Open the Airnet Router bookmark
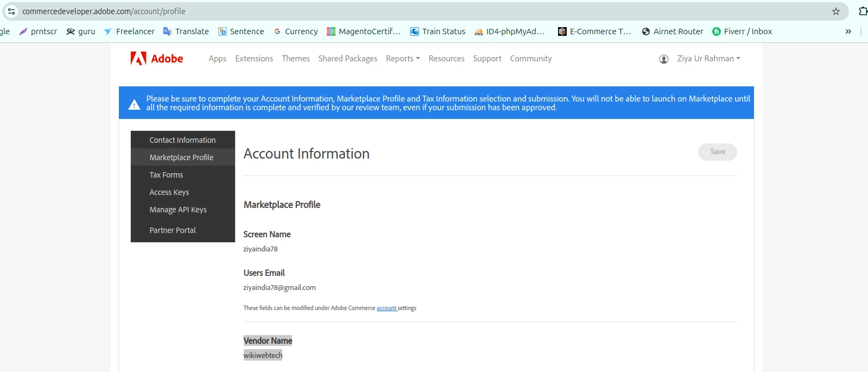Screen dimensions: 868x372 click(x=673, y=31)
